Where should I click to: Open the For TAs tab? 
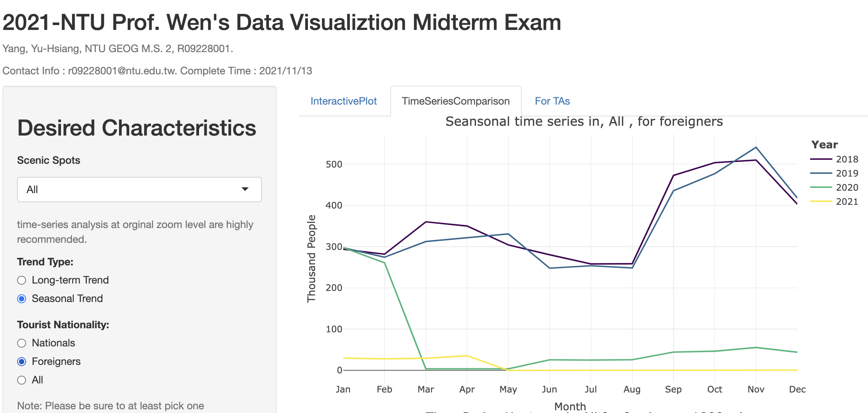552,101
